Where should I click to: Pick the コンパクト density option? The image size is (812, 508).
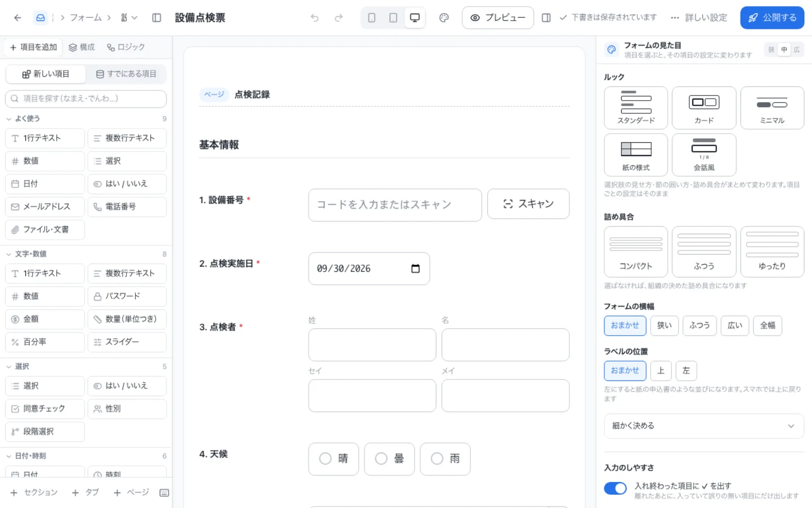click(x=636, y=252)
